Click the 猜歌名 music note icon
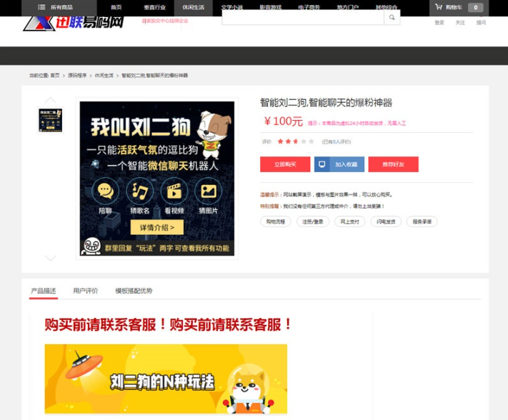 tap(139, 191)
